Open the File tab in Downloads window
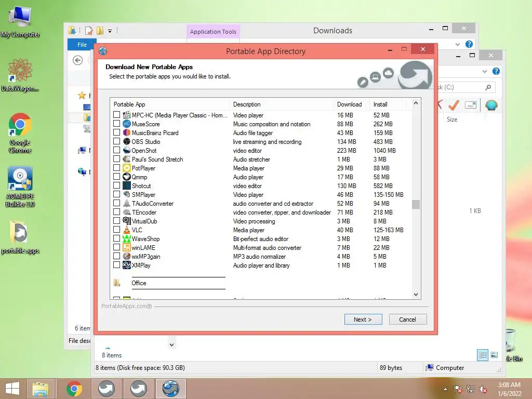 click(82, 45)
